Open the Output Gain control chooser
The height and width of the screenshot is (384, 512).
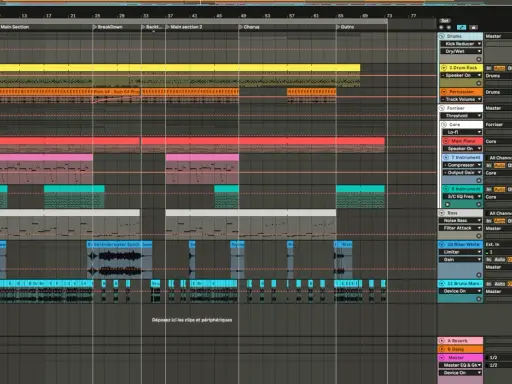point(462,173)
